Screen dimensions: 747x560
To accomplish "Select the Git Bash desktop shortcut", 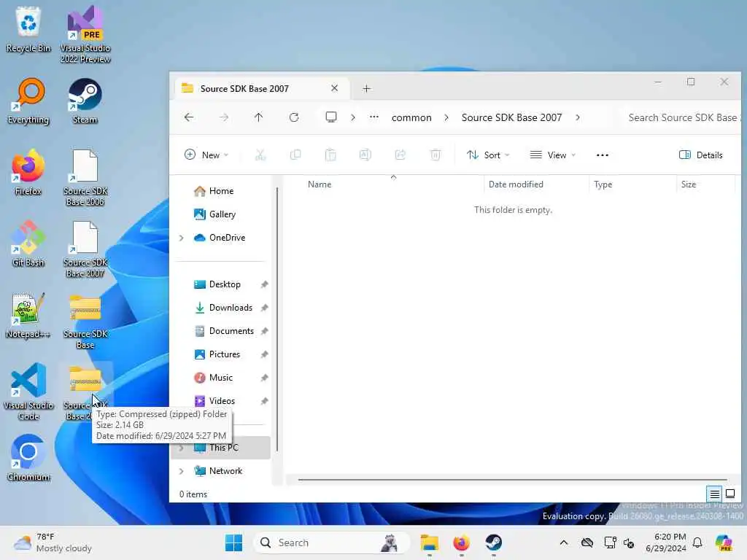I will [x=28, y=244].
